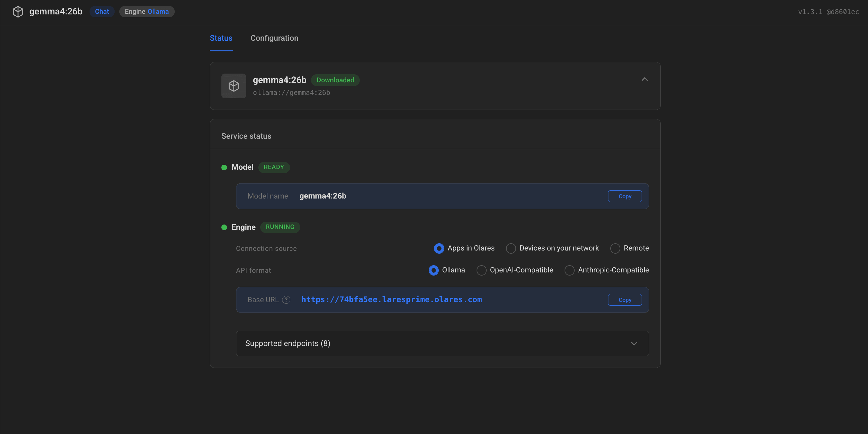Click the green Engine status dot

[224, 227]
